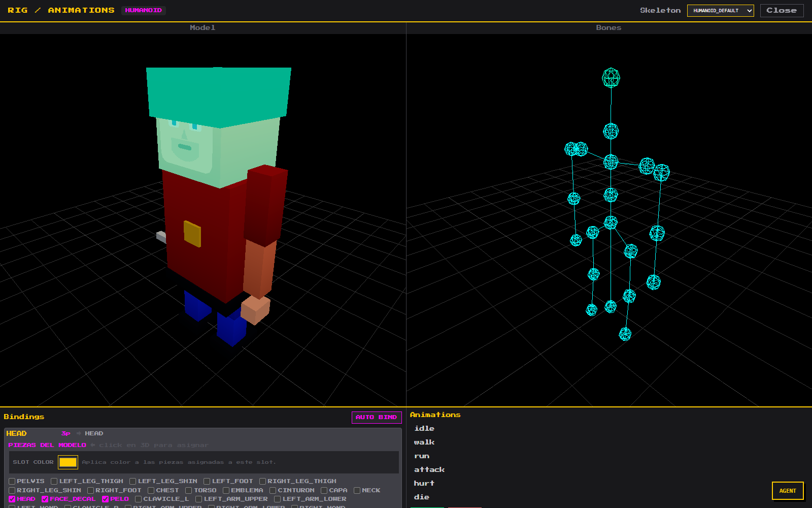Pick the yellow slot color swatch

(x=68, y=462)
